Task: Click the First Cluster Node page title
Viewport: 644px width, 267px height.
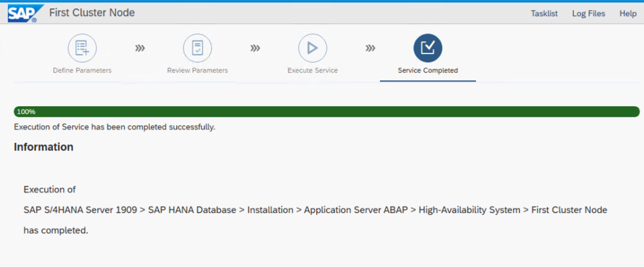Action: click(x=92, y=14)
